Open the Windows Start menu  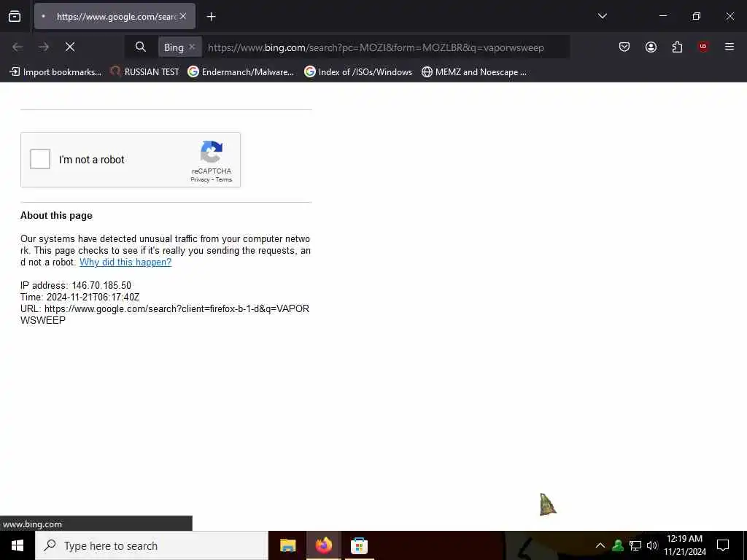(18, 545)
